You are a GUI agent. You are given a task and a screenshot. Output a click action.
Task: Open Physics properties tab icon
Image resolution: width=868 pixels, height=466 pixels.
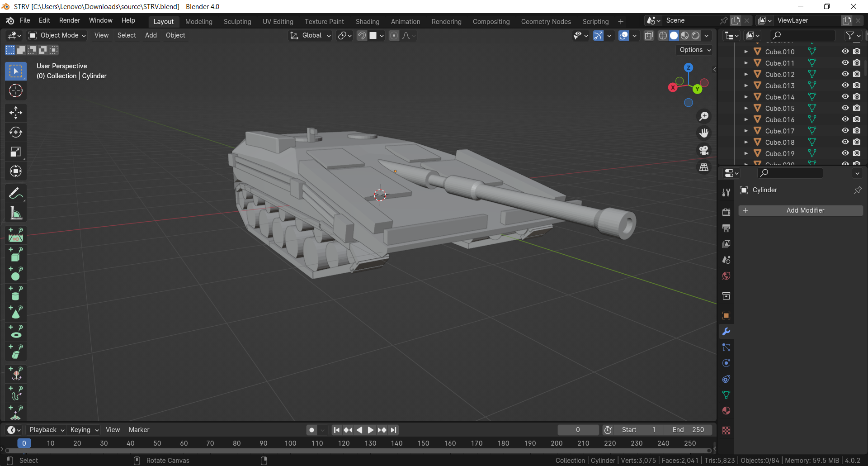[726, 363]
